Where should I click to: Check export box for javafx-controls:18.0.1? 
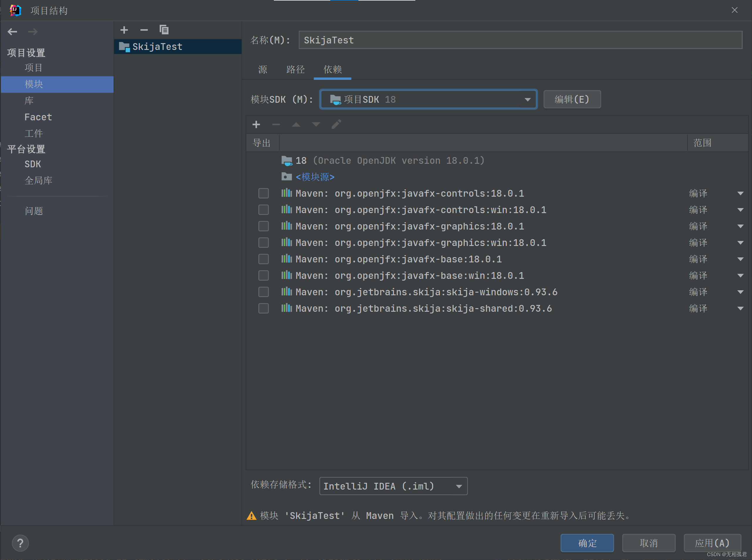pyautogui.click(x=264, y=193)
